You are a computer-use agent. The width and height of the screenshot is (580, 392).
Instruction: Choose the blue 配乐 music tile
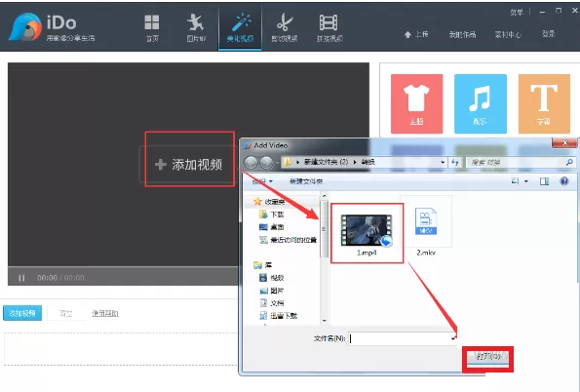[481, 103]
